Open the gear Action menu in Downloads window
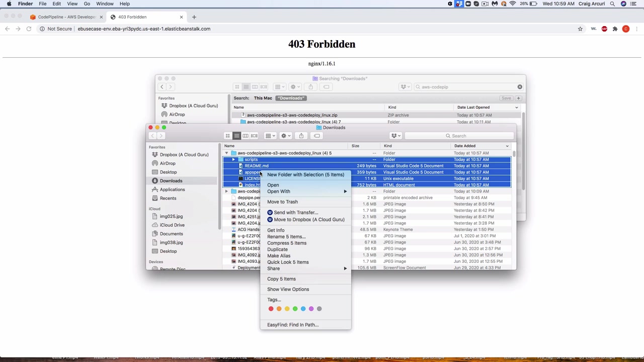 (285, 136)
